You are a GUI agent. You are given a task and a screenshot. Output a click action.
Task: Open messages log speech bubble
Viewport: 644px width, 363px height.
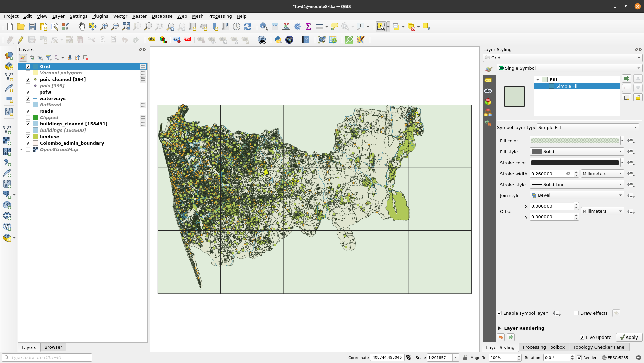click(639, 358)
